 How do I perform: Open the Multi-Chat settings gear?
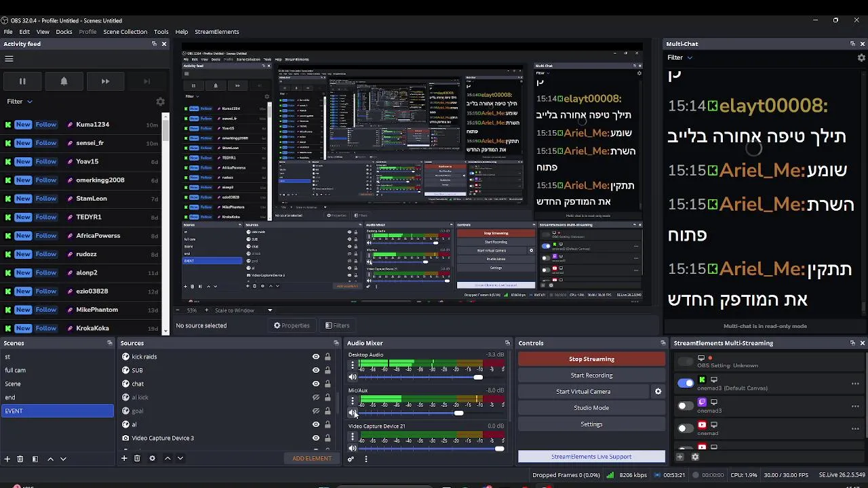(x=861, y=58)
